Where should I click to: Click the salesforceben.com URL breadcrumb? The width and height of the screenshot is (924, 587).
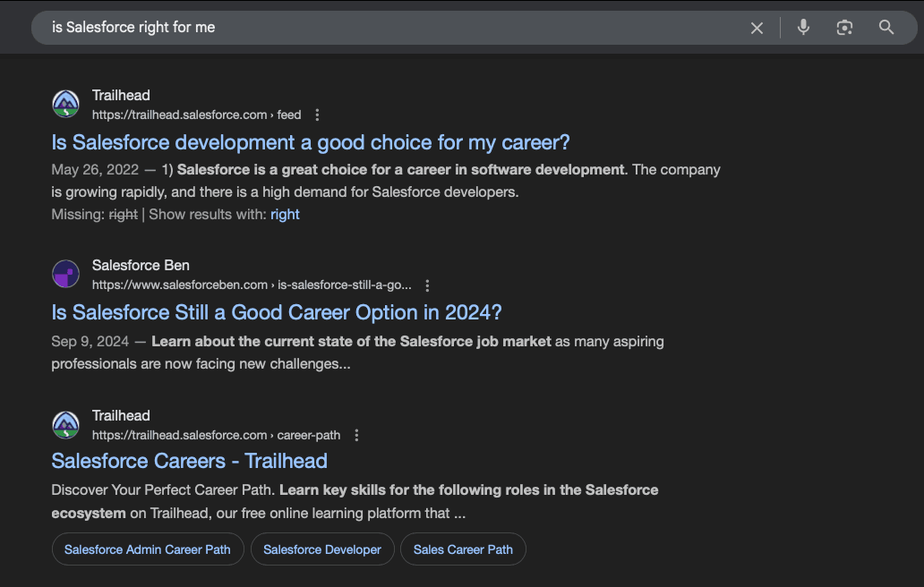252,285
